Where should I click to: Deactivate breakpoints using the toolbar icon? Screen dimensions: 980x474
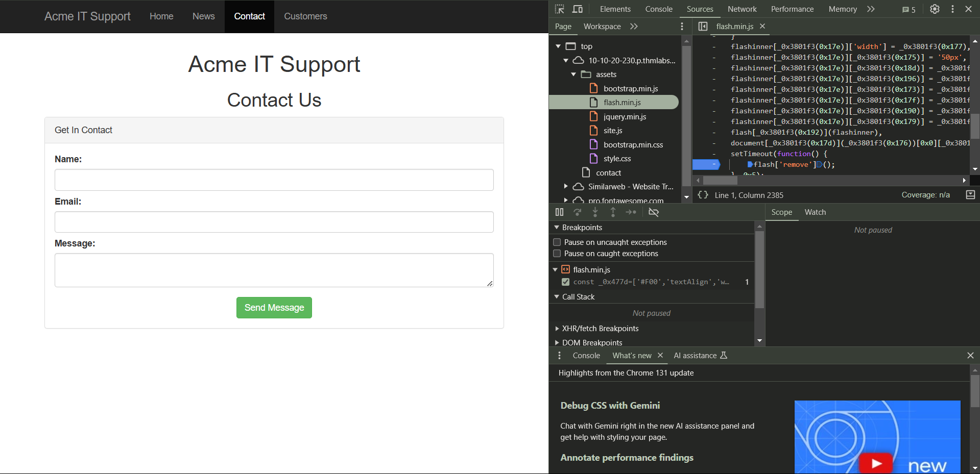tap(653, 212)
